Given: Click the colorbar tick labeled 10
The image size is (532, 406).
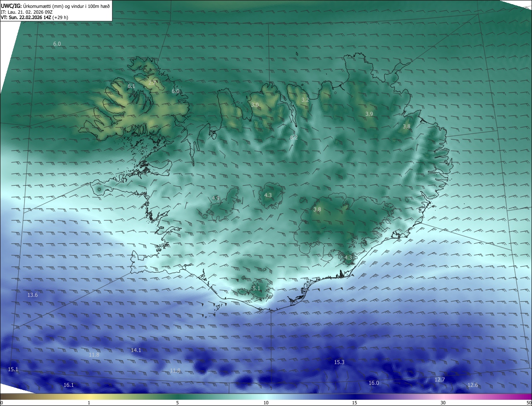Looking at the screenshot, I should [266, 403].
